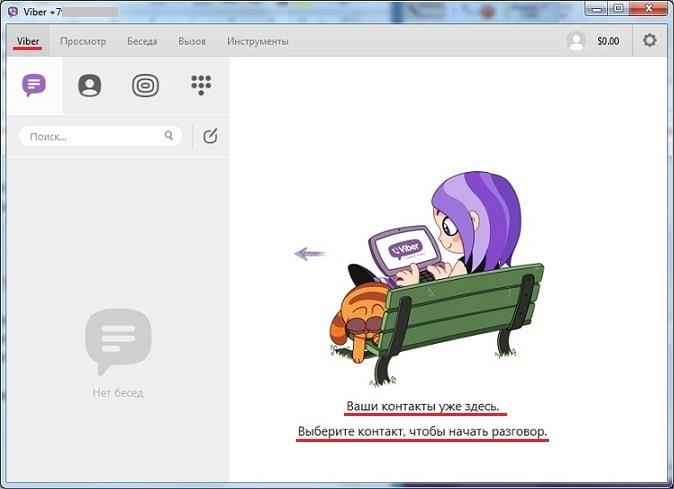Click the $0.00 Viber Out balance
The image size is (674, 489).
point(608,41)
